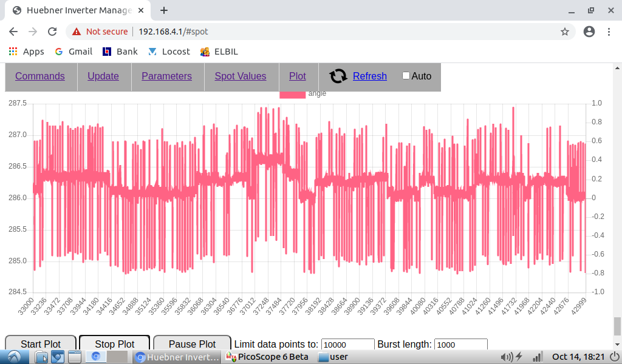Switch to the Spot Values tab

click(x=240, y=76)
